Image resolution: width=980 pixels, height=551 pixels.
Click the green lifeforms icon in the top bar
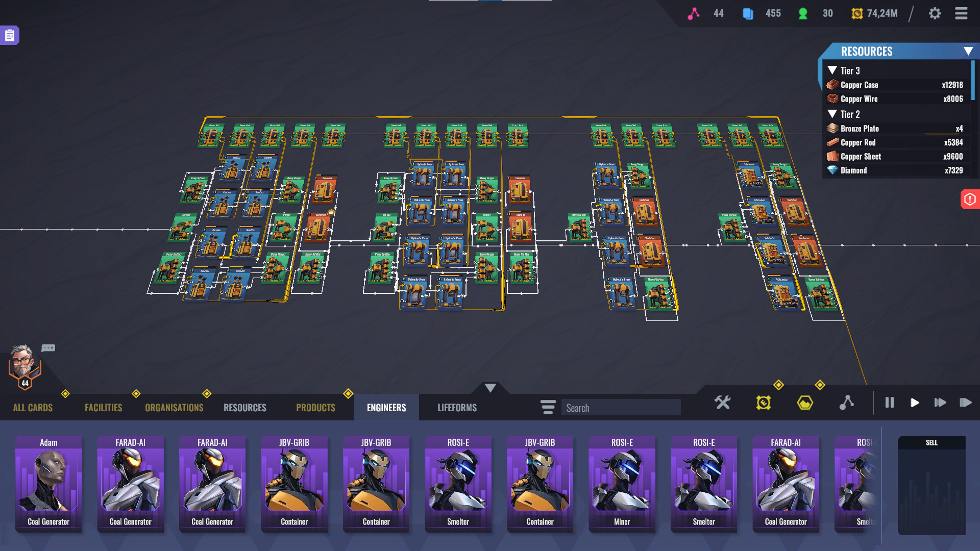[802, 13]
